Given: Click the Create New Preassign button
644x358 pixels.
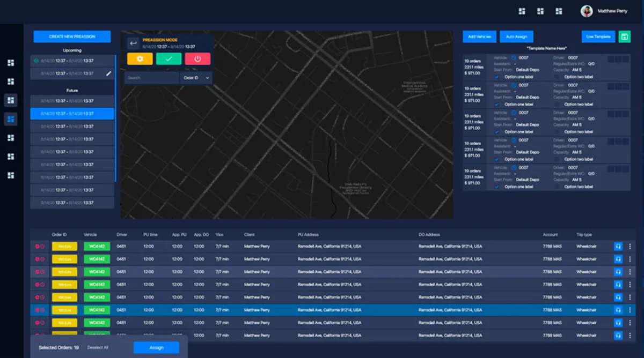Looking at the screenshot, I should click(x=72, y=36).
